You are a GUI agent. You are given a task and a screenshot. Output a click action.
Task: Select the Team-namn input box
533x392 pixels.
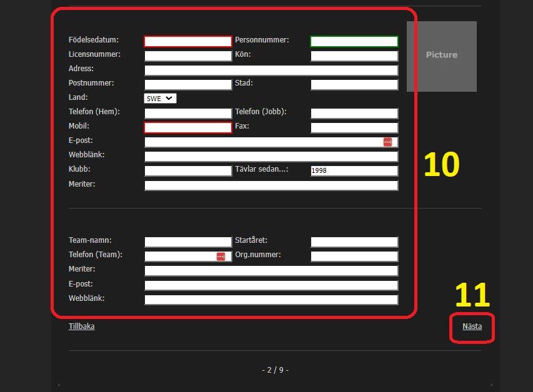[187, 242]
